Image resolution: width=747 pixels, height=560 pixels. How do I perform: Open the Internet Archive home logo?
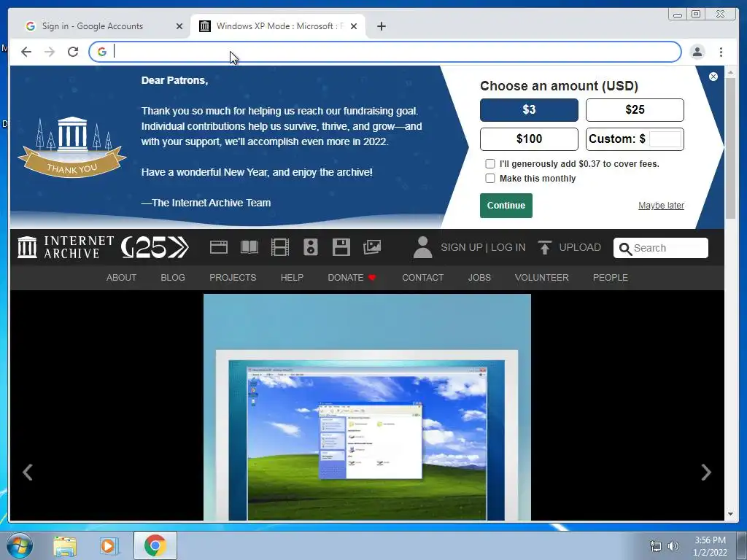pyautogui.click(x=65, y=248)
